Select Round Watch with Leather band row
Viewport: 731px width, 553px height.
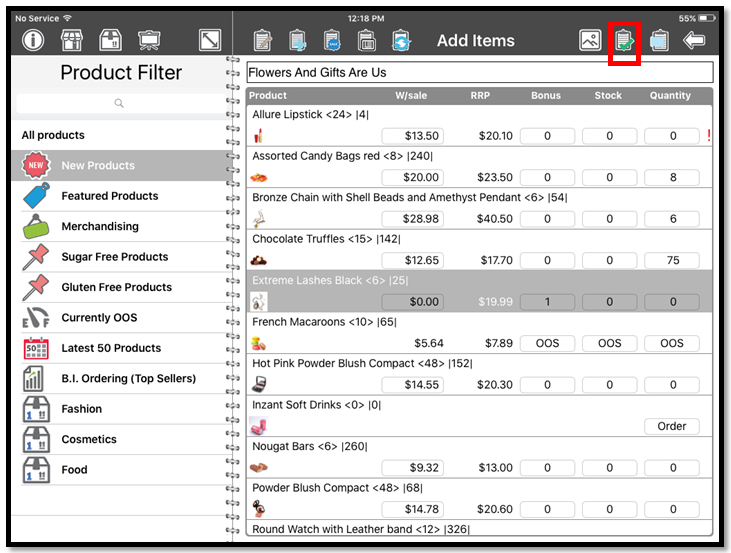[x=479, y=529]
